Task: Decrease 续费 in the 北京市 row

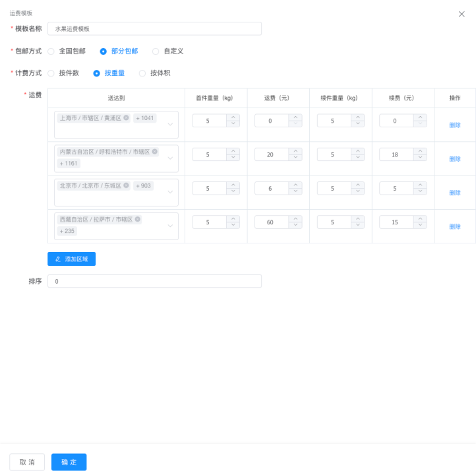Action: click(x=420, y=191)
